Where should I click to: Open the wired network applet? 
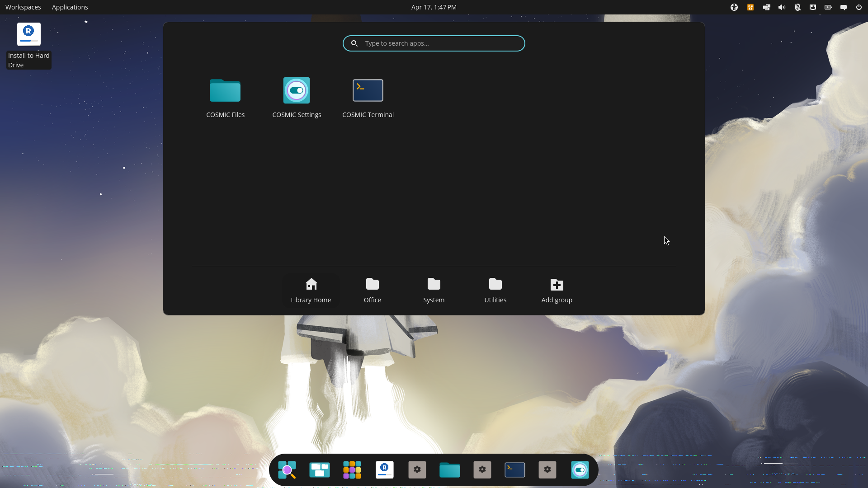[813, 7]
